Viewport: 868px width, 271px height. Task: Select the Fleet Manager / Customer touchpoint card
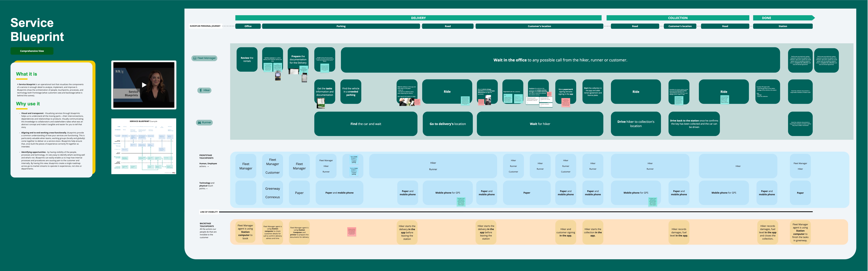click(273, 166)
